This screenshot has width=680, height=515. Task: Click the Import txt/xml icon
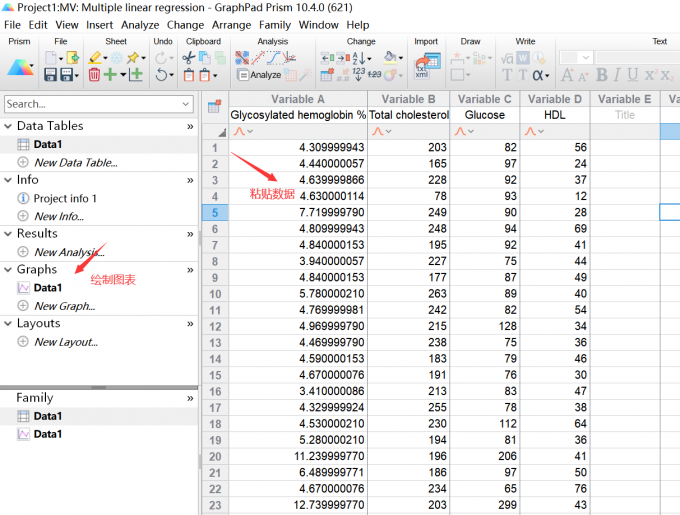(x=427, y=65)
